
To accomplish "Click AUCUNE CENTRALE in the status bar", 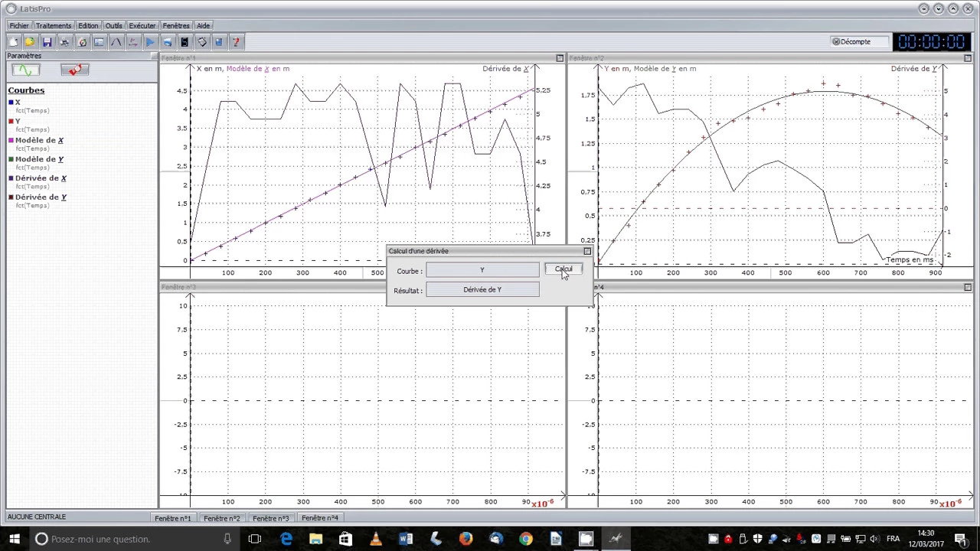I will 37,517.
